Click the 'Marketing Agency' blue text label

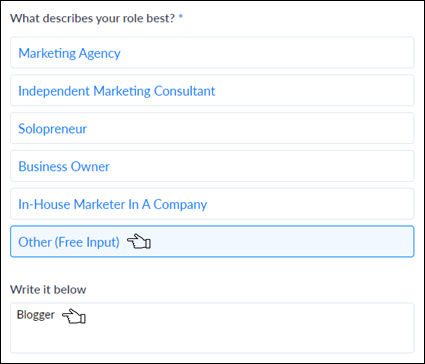(x=69, y=53)
